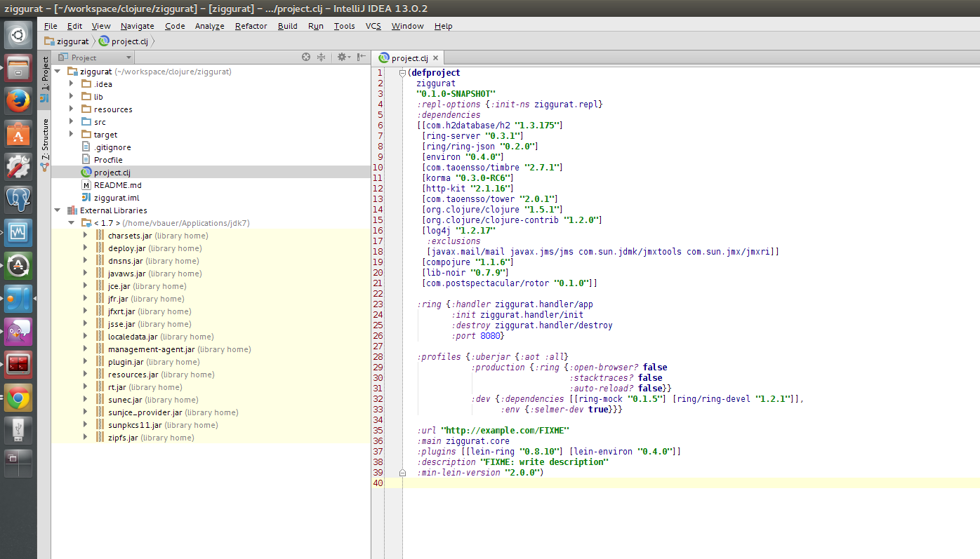This screenshot has height=559, width=980.
Task: Open Pidgin messenger icon in launcher
Action: point(18,332)
